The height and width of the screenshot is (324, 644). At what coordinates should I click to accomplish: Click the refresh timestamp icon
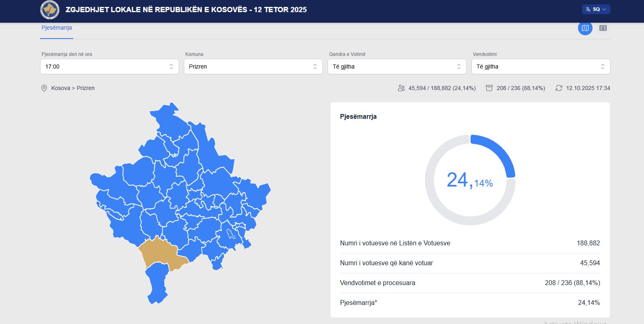tap(559, 88)
